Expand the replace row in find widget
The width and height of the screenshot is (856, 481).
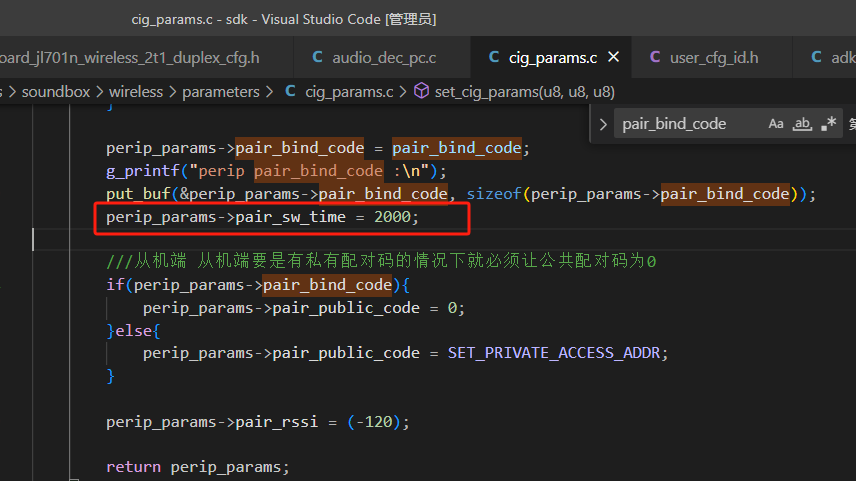tap(603, 124)
